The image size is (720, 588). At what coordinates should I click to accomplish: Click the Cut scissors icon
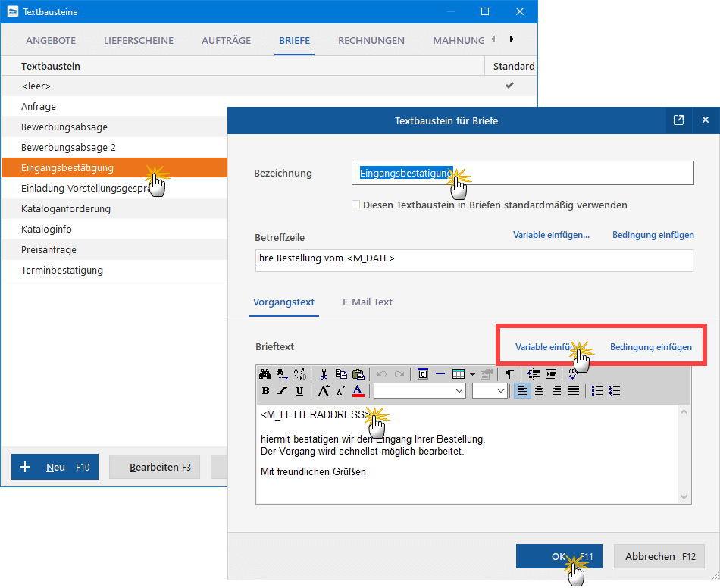(324, 374)
